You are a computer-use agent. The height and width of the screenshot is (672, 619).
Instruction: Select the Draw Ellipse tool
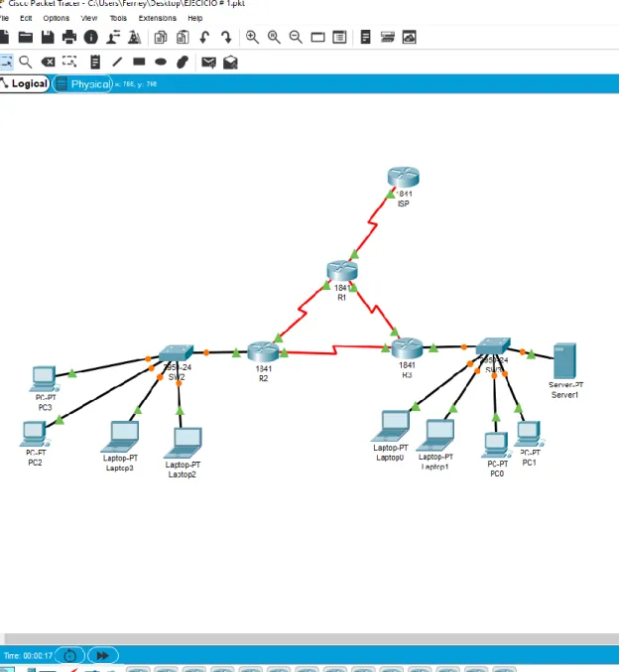coord(161,63)
